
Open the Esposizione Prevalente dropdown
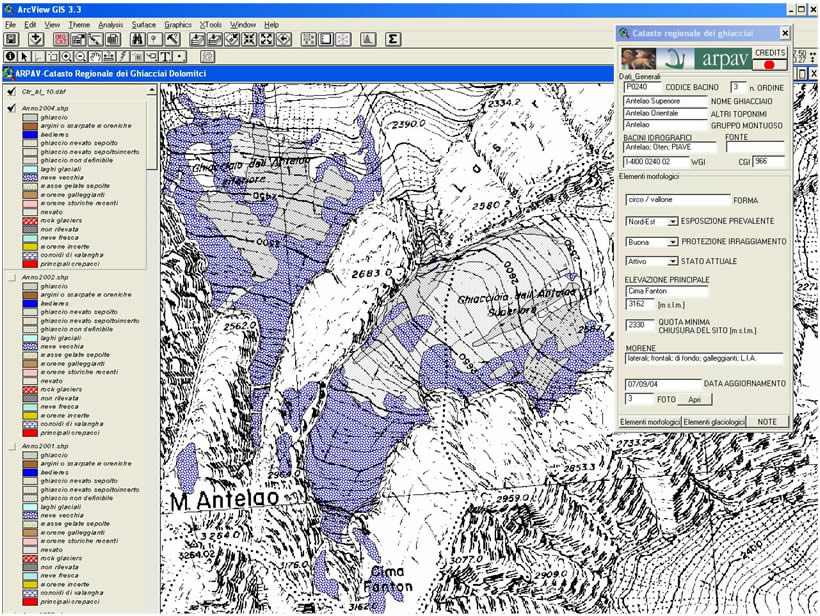tap(673, 222)
